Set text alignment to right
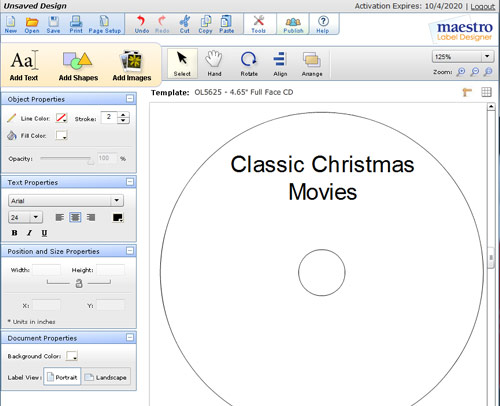 click(x=91, y=218)
